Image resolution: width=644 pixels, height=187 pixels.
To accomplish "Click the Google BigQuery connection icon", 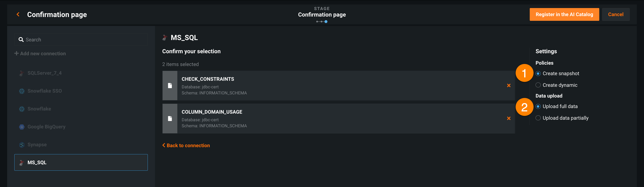I will [x=22, y=127].
